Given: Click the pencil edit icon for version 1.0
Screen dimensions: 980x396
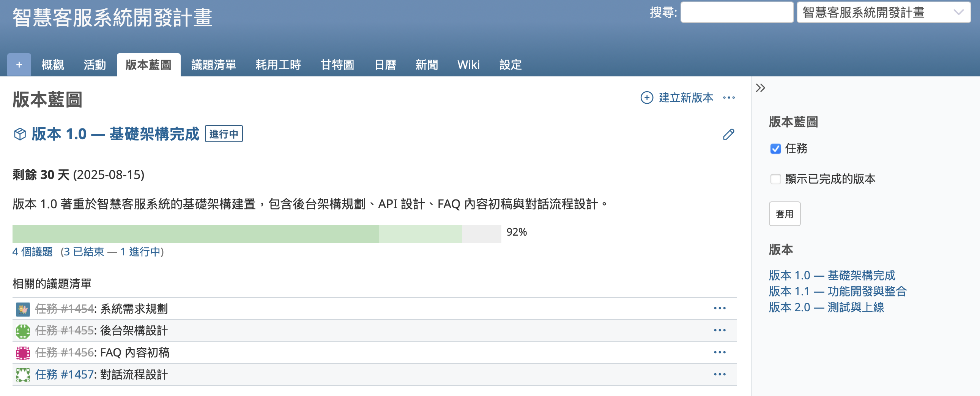Looking at the screenshot, I should pos(728,135).
